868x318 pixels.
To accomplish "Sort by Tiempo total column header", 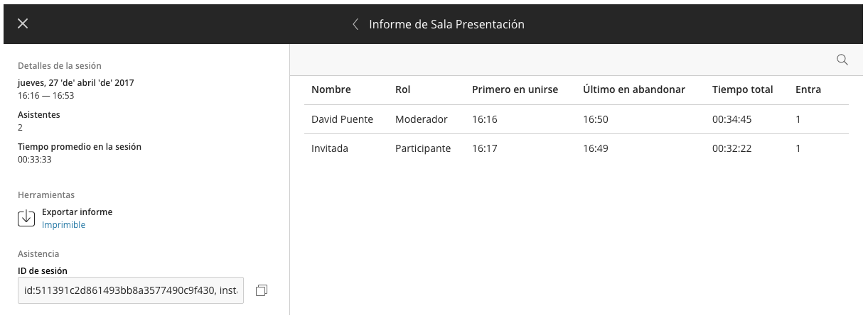I will 742,89.
